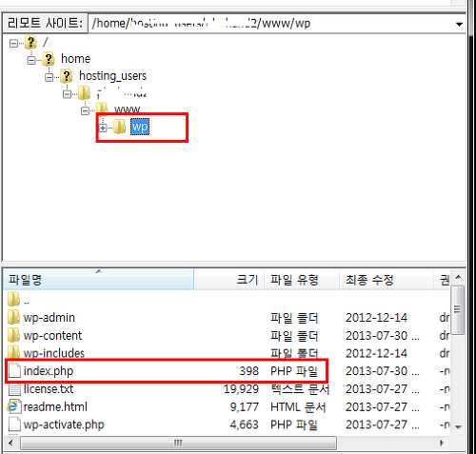
Task: Select the license.txt file name
Action: 49,389
